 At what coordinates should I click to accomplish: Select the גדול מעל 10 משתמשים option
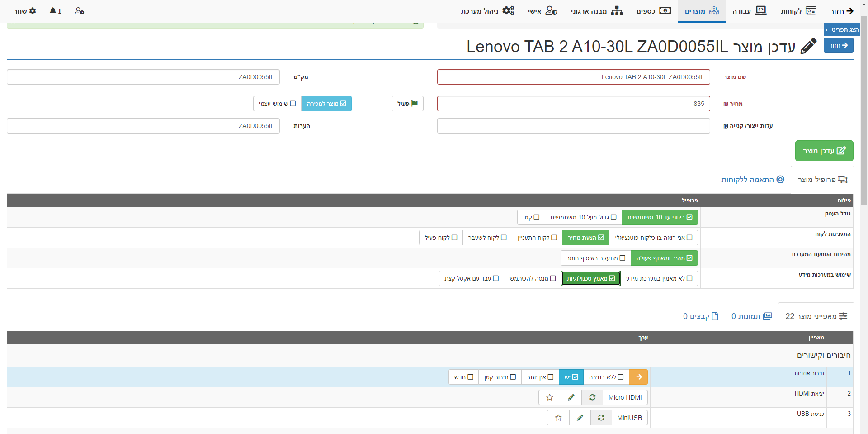[x=583, y=217]
